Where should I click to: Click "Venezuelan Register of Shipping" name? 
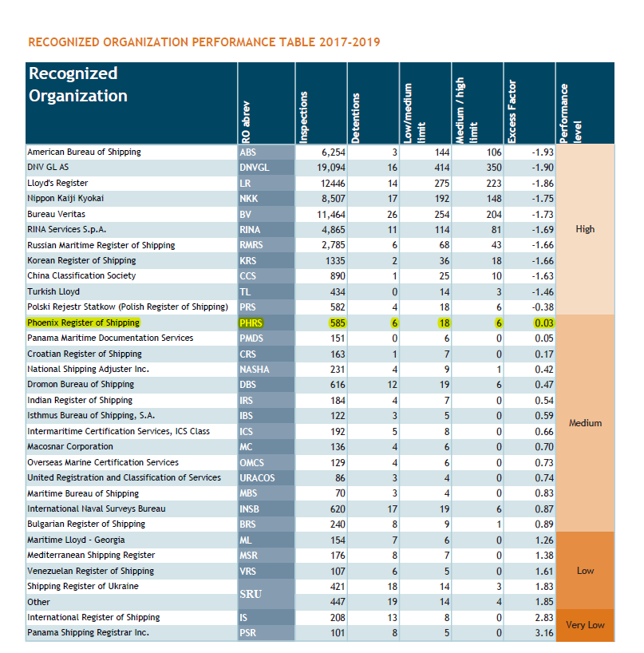click(91, 571)
